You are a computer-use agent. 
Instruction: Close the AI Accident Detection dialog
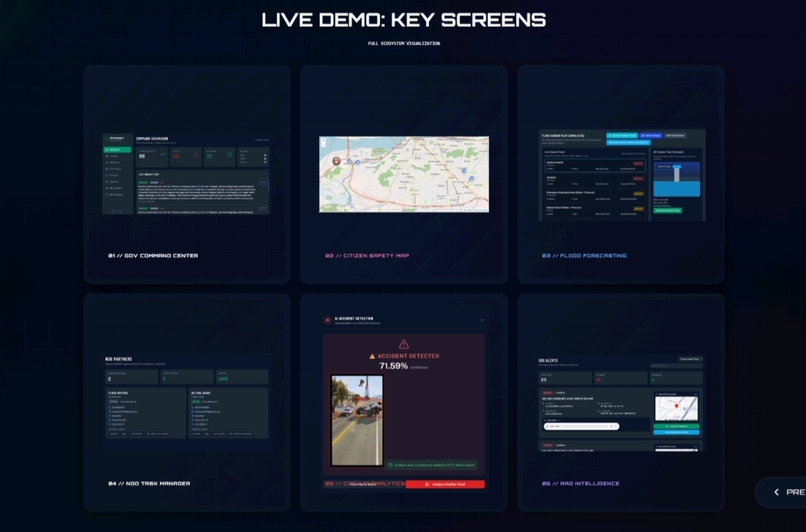point(482,320)
